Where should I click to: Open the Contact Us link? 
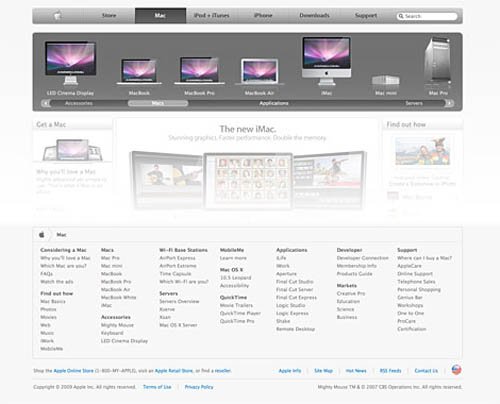tap(426, 371)
